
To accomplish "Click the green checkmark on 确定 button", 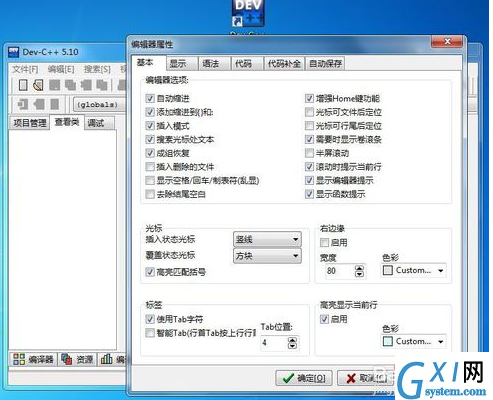I will [288, 378].
